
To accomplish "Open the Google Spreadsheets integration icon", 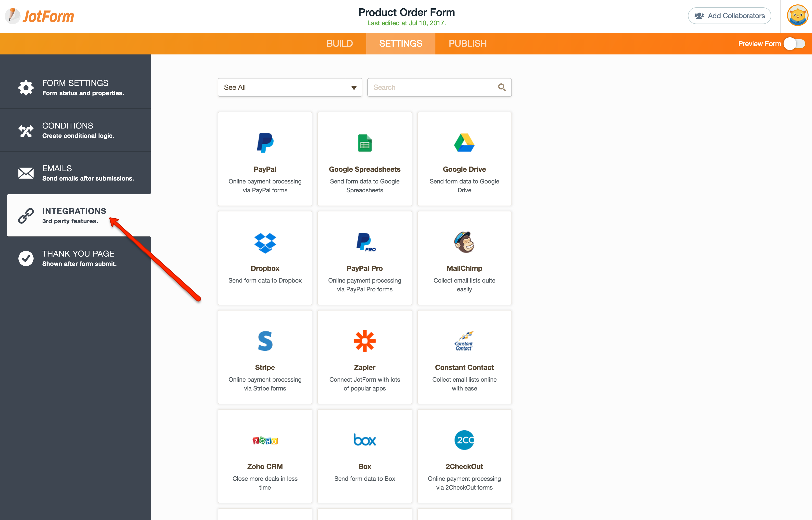I will (365, 143).
